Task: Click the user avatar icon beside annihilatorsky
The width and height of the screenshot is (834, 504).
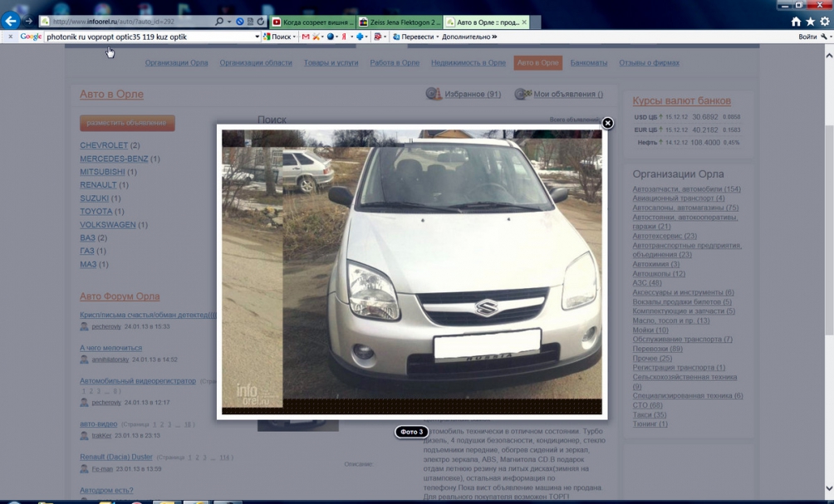Action: coord(84,360)
